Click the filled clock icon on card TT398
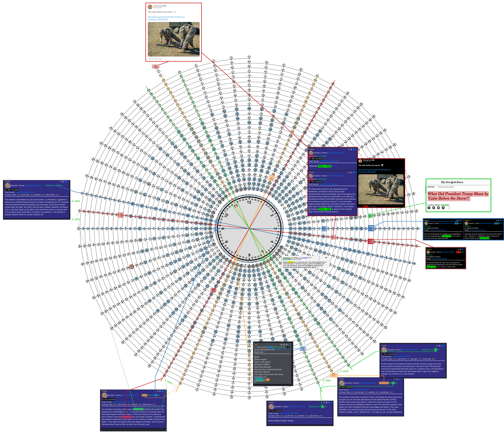Screen dimensions: 504x446 point(66,181)
